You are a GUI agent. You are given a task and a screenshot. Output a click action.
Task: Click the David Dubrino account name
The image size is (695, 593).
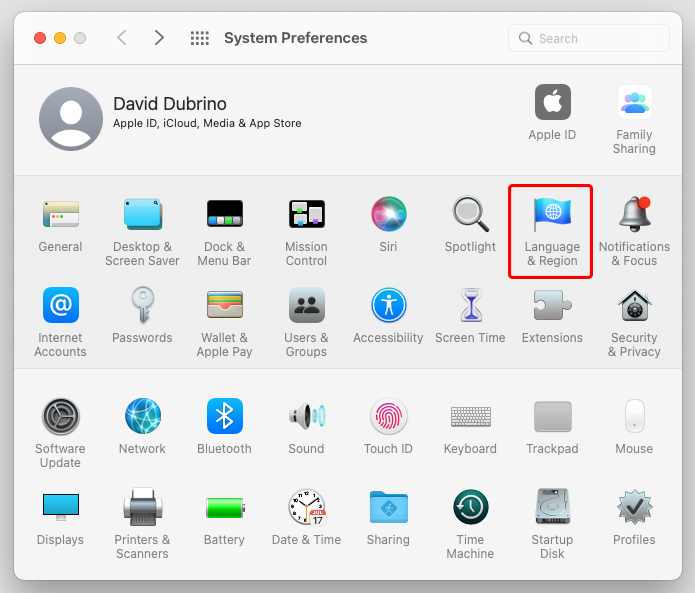[170, 104]
